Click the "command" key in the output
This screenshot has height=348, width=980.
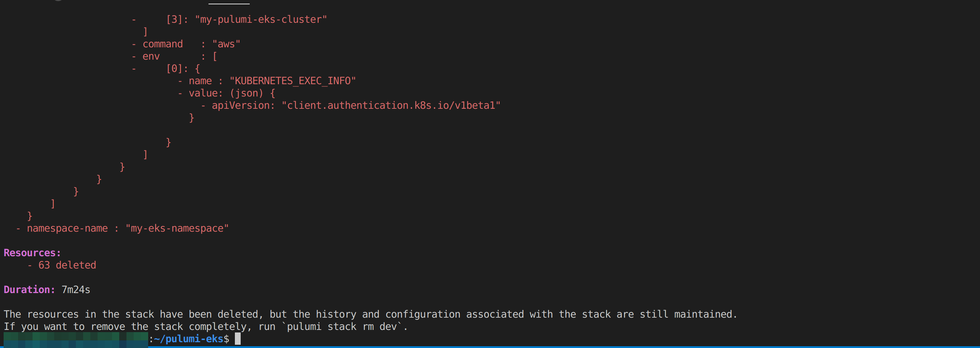pos(163,44)
